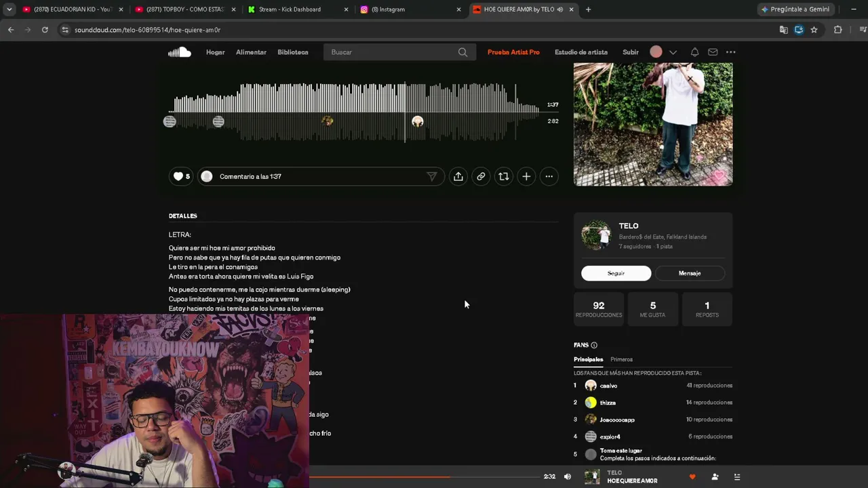Expand the browser tab search chevron
This screenshot has width=868, height=488.
pyautogui.click(x=9, y=9)
